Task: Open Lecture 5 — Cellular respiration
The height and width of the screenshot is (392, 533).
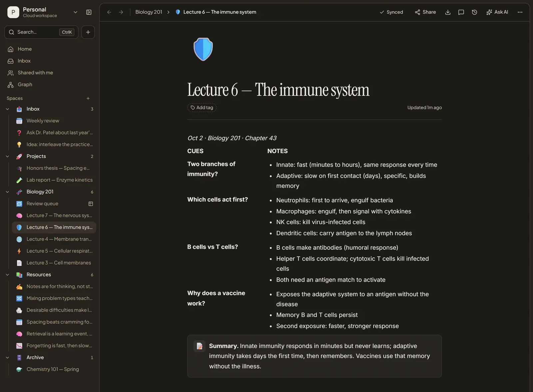Action: tap(54, 251)
